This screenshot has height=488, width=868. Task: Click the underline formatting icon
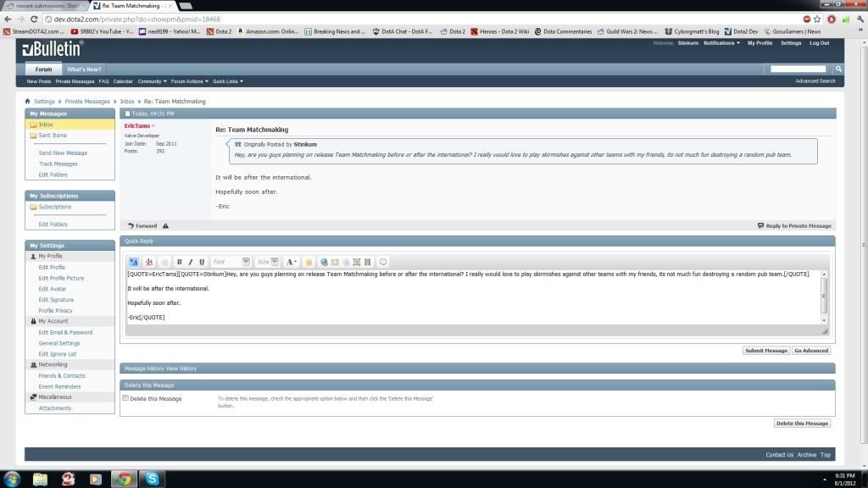tap(201, 262)
